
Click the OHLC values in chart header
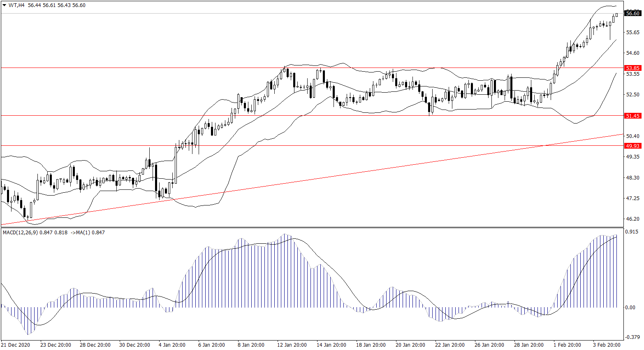tap(57, 5)
